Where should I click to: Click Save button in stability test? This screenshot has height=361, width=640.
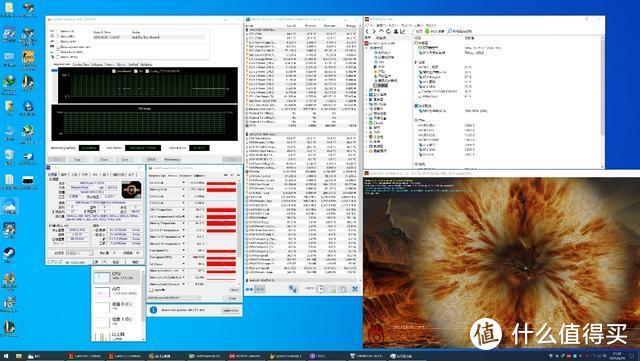click(125, 159)
